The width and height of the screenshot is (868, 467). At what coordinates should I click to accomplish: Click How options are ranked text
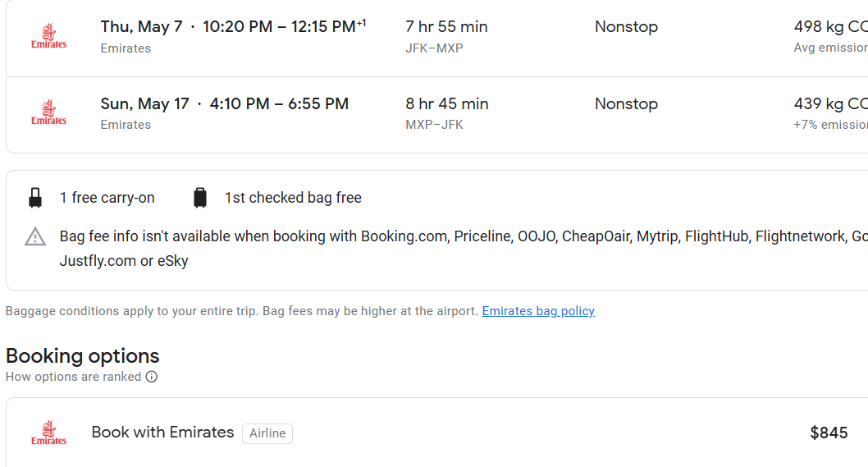[x=73, y=377]
